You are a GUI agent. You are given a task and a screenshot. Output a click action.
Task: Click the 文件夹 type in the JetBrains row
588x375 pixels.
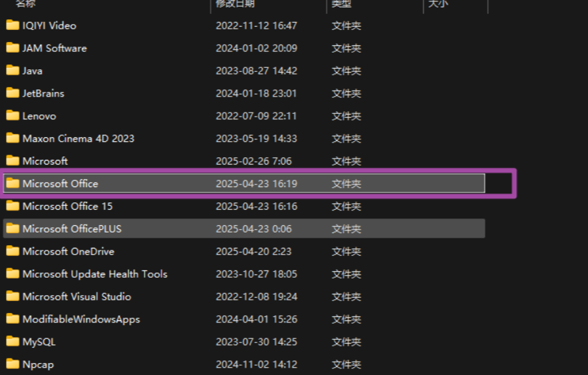coord(346,93)
